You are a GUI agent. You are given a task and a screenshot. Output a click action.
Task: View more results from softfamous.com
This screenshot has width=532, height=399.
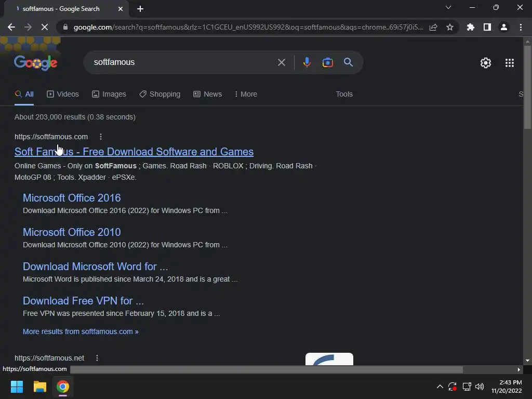tap(81, 331)
